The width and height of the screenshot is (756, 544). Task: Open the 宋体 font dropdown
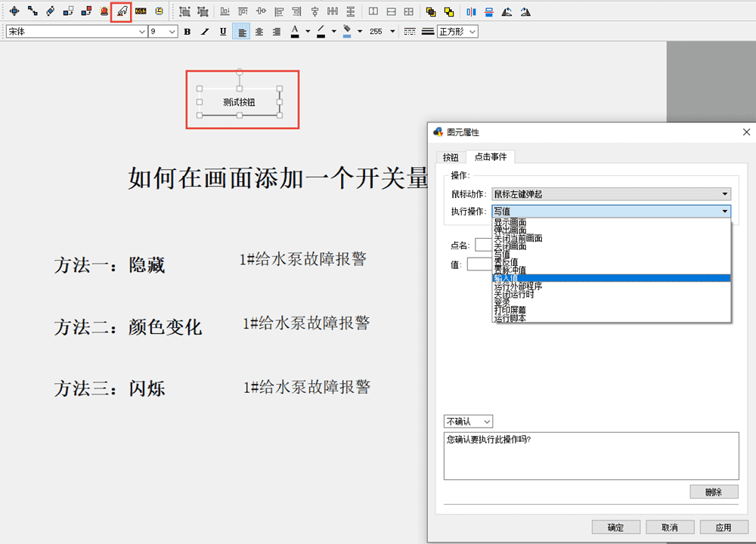142,31
